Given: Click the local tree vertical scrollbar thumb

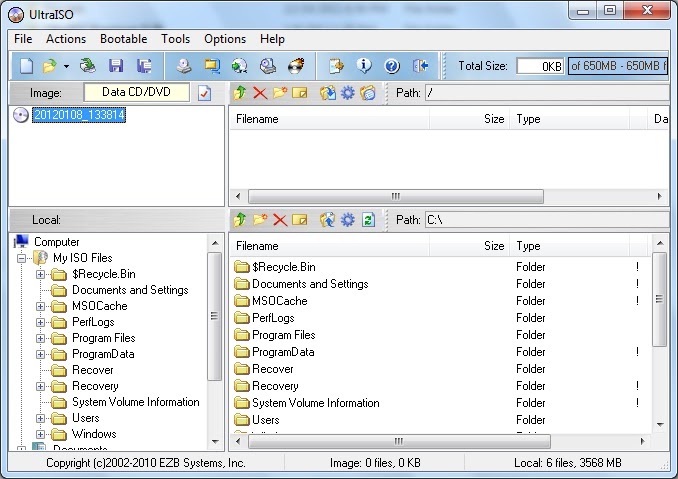Looking at the screenshot, I should [214, 316].
